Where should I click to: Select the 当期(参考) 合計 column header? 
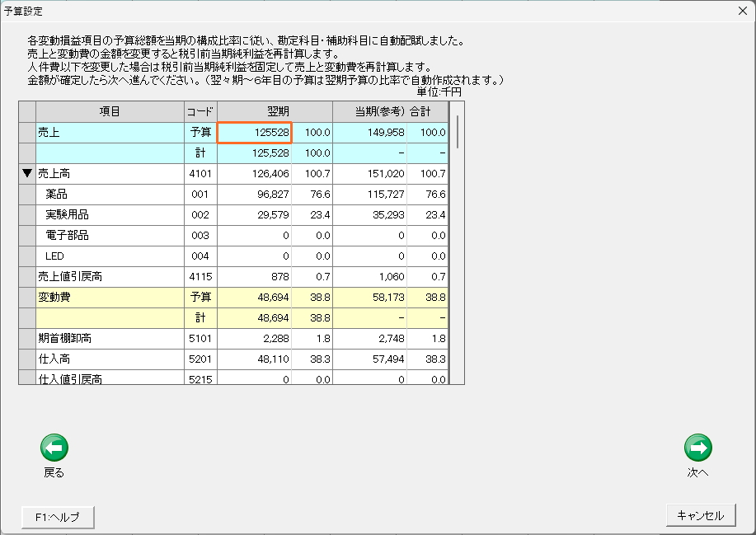(x=391, y=111)
